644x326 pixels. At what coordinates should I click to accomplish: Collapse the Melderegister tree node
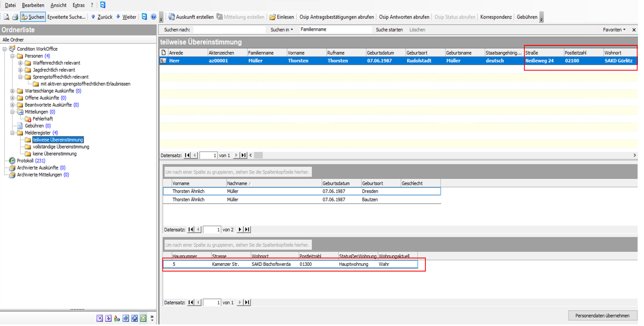[x=13, y=133]
